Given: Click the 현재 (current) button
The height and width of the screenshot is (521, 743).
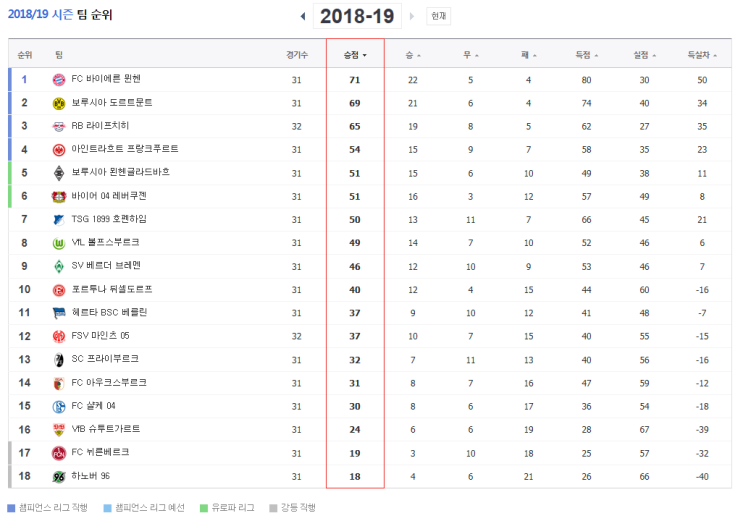Looking at the screenshot, I should (438, 16).
